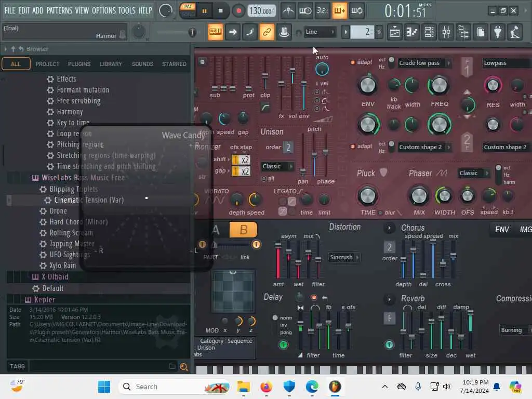Pause playback with the pause button
Screen dimensions: 532x399
205,11
